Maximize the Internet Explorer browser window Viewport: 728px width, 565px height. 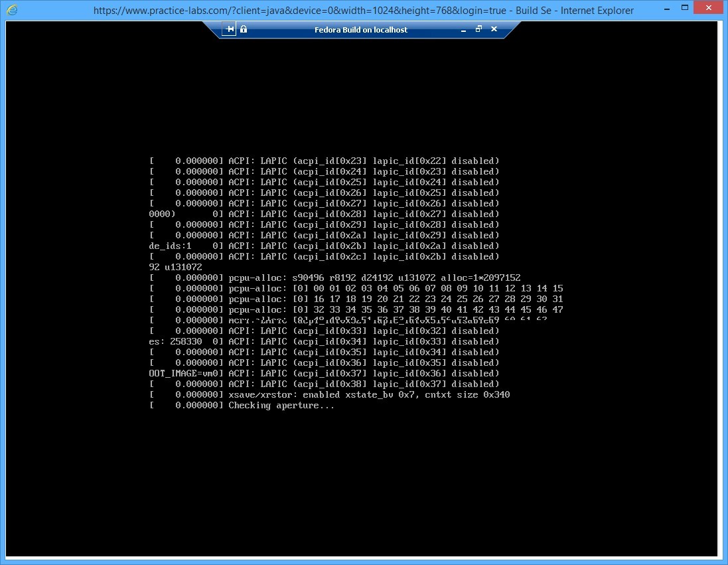point(685,7)
